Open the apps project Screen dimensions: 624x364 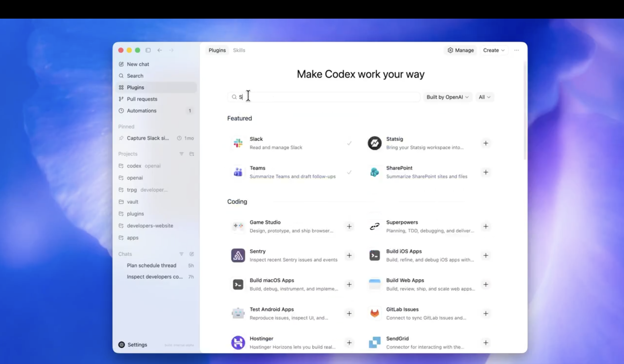[156, 238]
